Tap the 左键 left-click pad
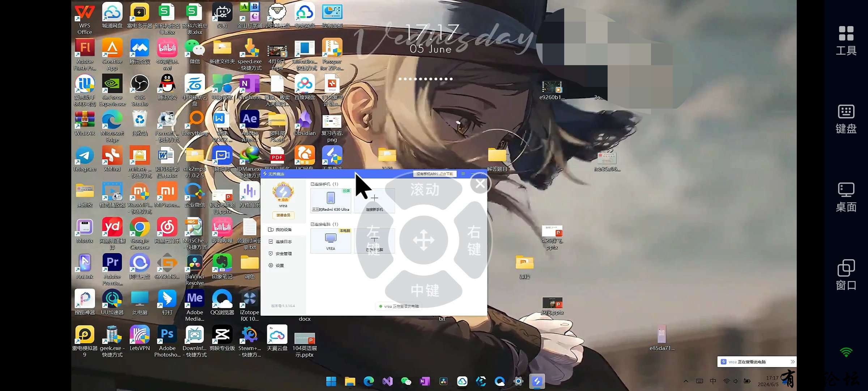 click(x=373, y=240)
